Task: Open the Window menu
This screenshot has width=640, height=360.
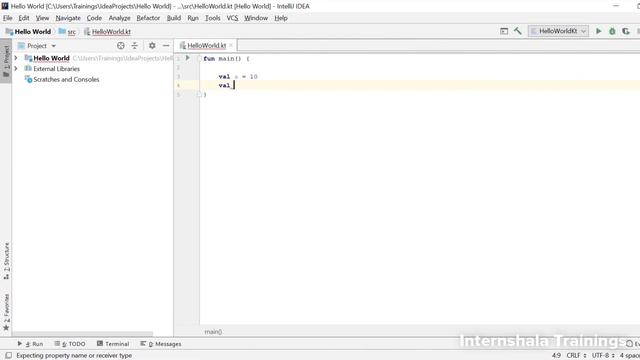Action: (x=256, y=18)
